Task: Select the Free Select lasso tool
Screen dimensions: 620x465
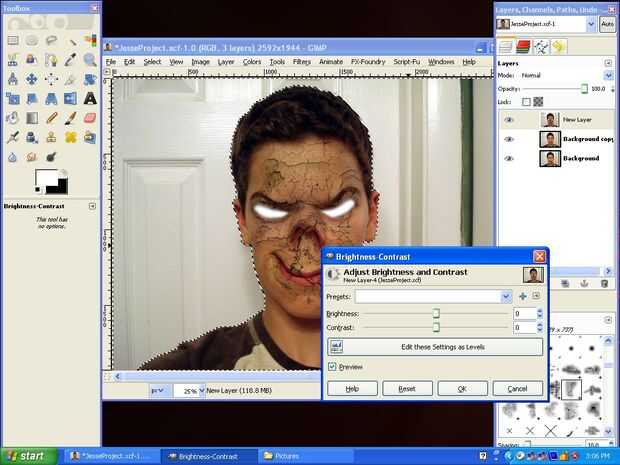Action: pos(51,40)
